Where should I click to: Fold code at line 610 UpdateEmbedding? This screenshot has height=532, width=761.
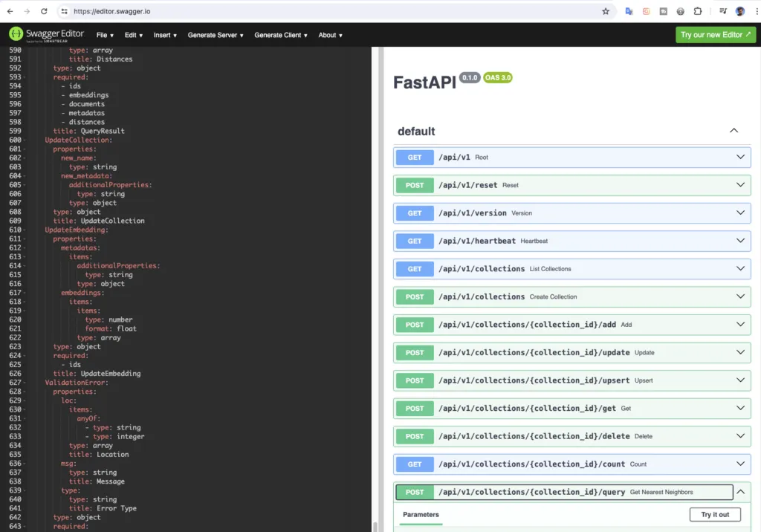25,230
